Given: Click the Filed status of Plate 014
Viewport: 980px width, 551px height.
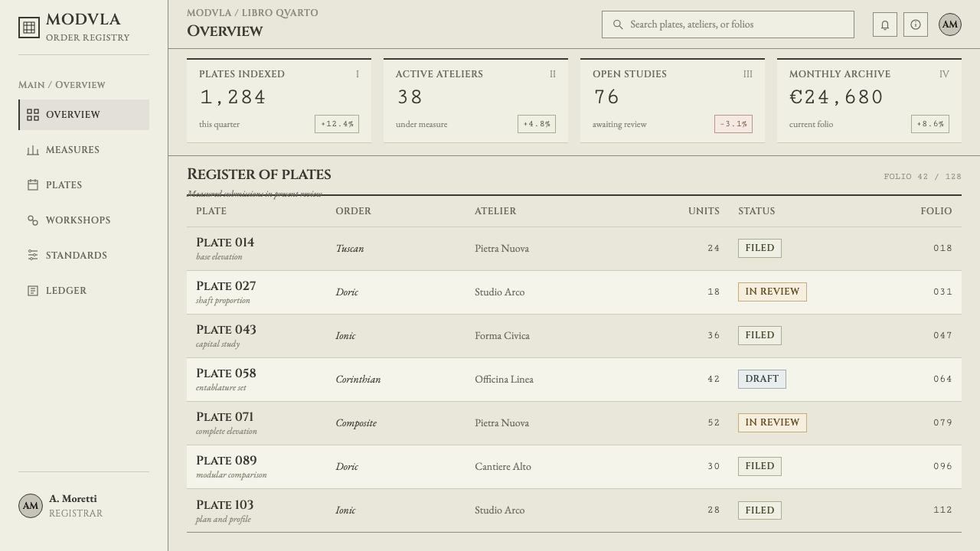Looking at the screenshot, I should (759, 248).
